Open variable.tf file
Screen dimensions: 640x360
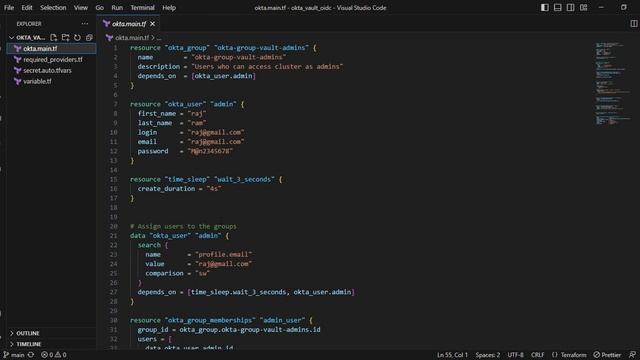pyautogui.click(x=51, y=81)
